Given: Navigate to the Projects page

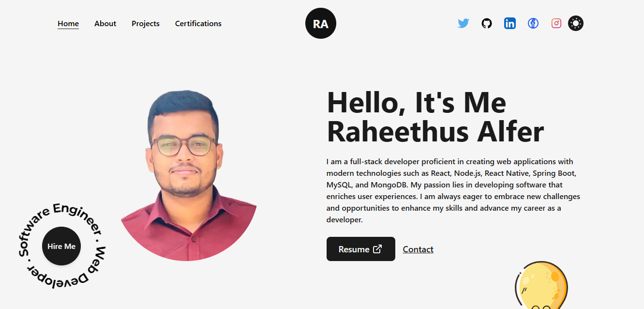Looking at the screenshot, I should coord(146,23).
